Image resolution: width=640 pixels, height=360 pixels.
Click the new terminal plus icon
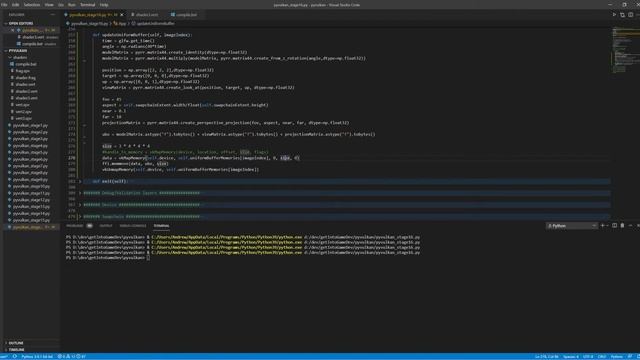[x=602, y=225]
